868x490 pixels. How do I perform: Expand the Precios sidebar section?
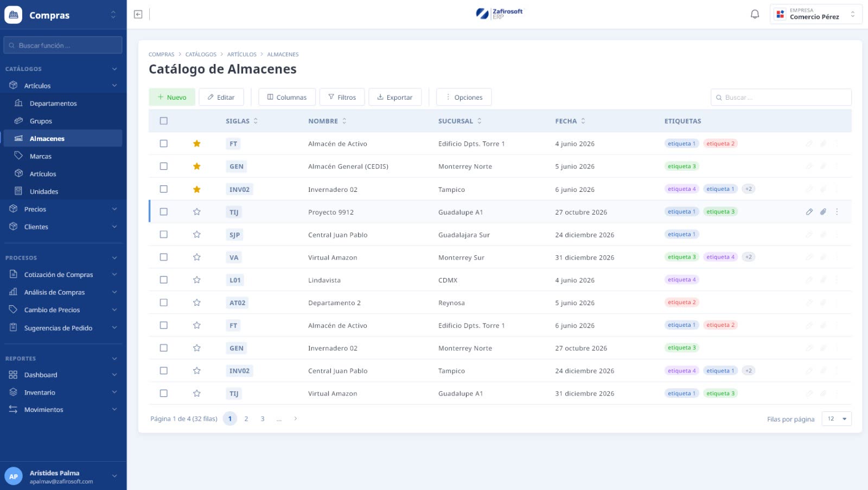[x=63, y=209]
